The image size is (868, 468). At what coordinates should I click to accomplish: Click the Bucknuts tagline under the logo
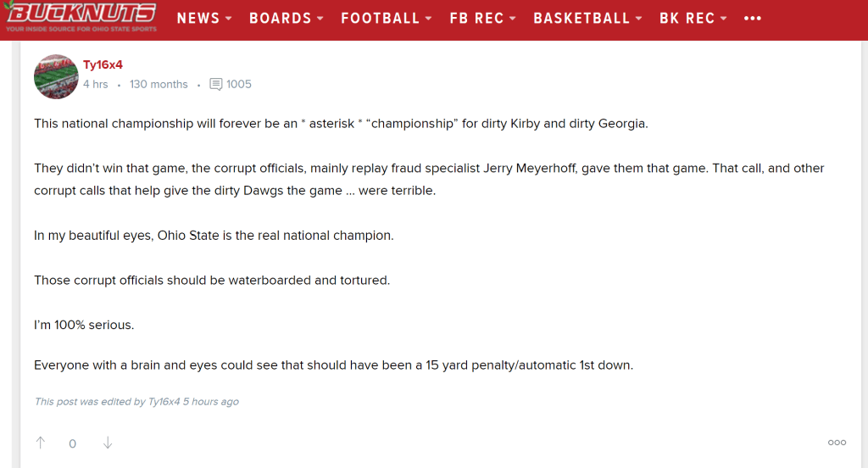pos(81,30)
